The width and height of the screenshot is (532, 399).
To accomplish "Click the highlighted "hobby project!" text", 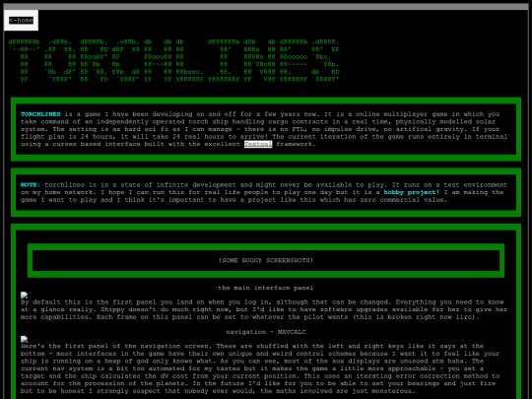I will (x=411, y=192).
